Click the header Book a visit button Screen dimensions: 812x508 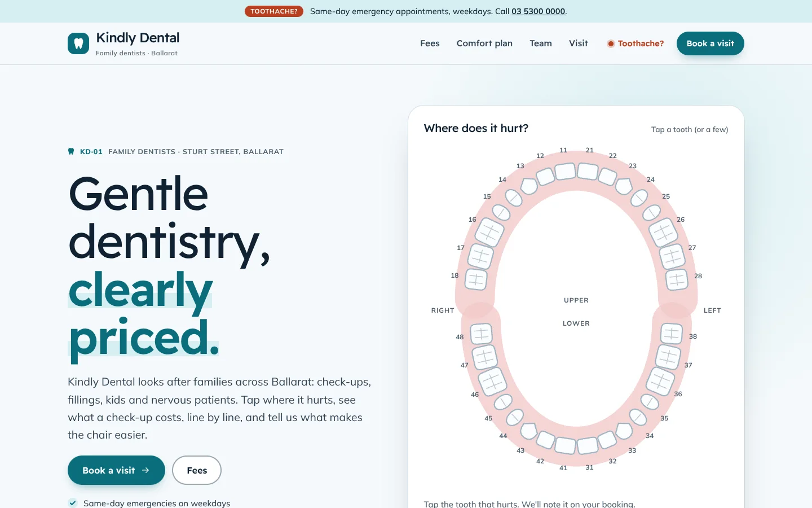click(x=710, y=43)
